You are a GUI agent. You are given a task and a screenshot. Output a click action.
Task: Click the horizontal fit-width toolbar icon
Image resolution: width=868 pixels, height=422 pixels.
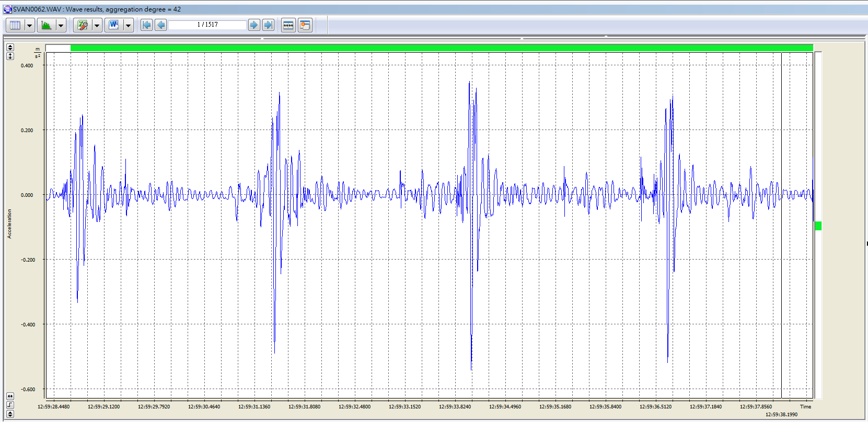[288, 25]
